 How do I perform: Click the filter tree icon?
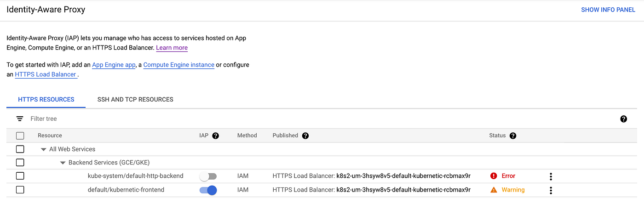point(20,119)
